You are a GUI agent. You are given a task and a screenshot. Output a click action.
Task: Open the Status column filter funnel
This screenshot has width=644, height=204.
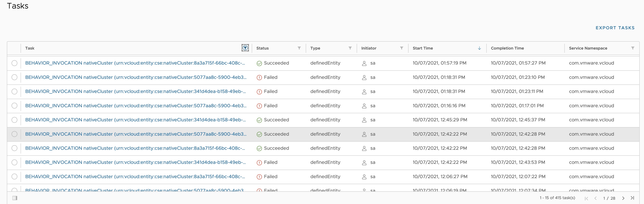tap(299, 48)
